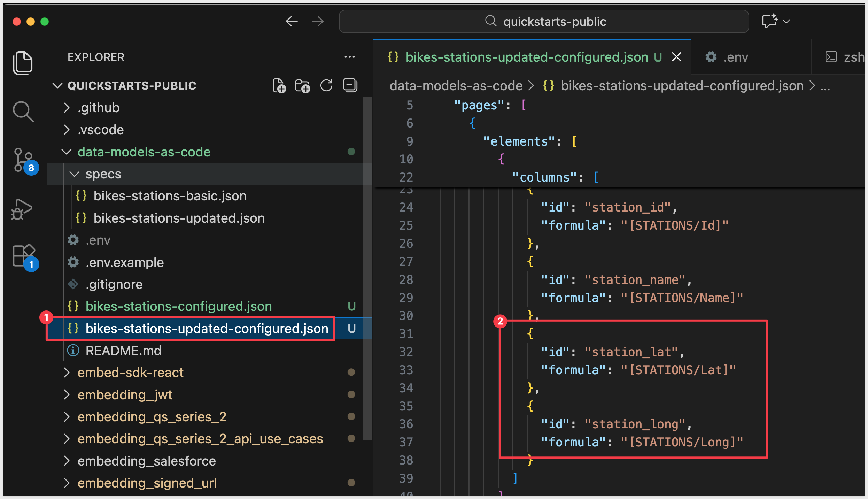This screenshot has height=499, width=868.
Task: Close the bikes-stations-updated-configured.json tab
Action: 676,57
